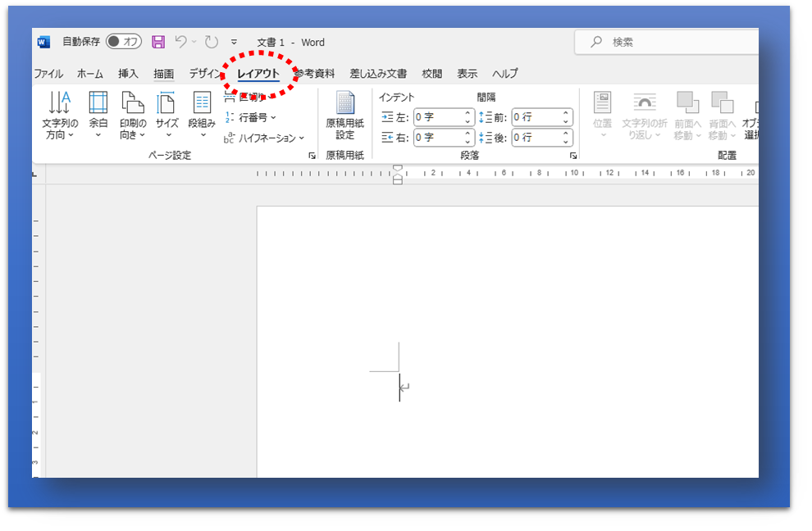This screenshot has height=531, width=812.
Task: Open 印刷の向き orientation menu
Action: tap(133, 115)
